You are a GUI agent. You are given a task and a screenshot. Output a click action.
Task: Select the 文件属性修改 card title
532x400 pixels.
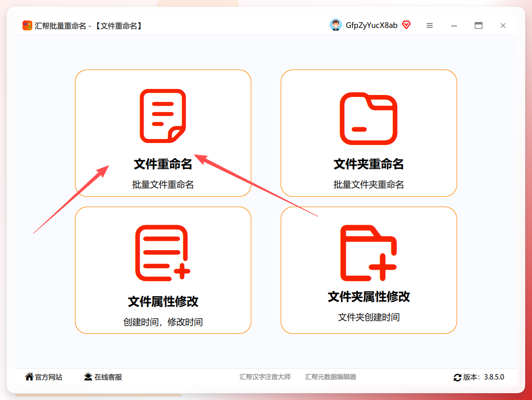coord(163,302)
